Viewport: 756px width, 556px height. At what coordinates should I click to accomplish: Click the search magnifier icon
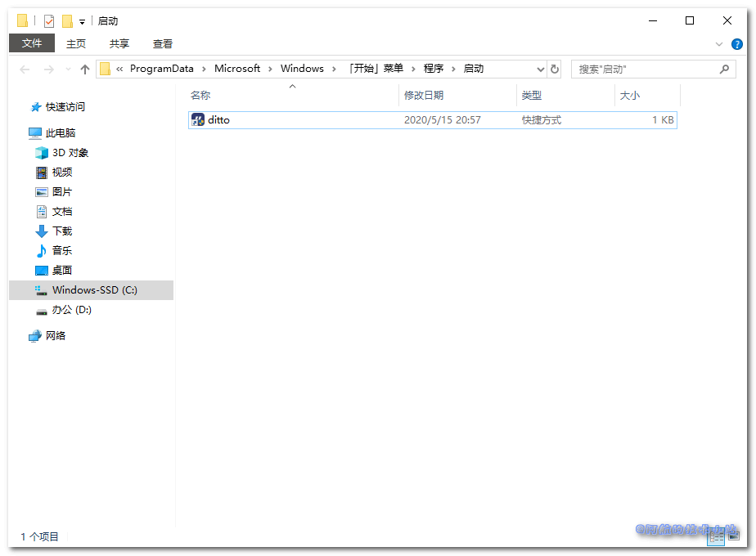pyautogui.click(x=724, y=69)
